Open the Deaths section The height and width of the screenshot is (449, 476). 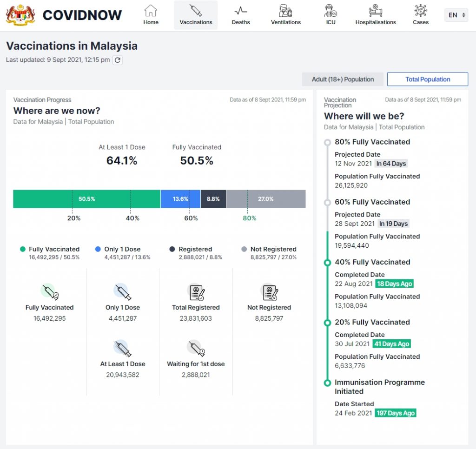[241, 15]
